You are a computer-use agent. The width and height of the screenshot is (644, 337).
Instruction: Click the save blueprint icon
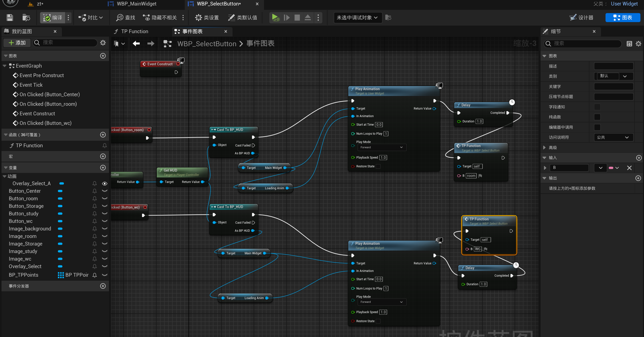pyautogui.click(x=10, y=18)
